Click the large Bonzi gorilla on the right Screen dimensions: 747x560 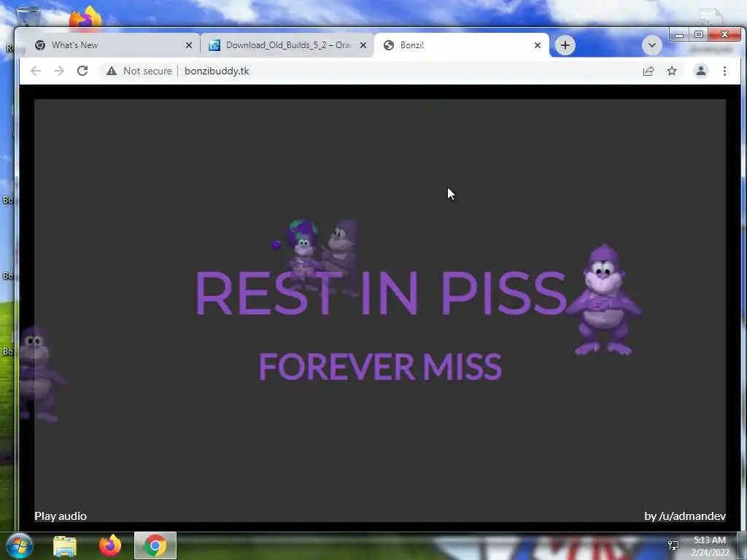point(603,300)
